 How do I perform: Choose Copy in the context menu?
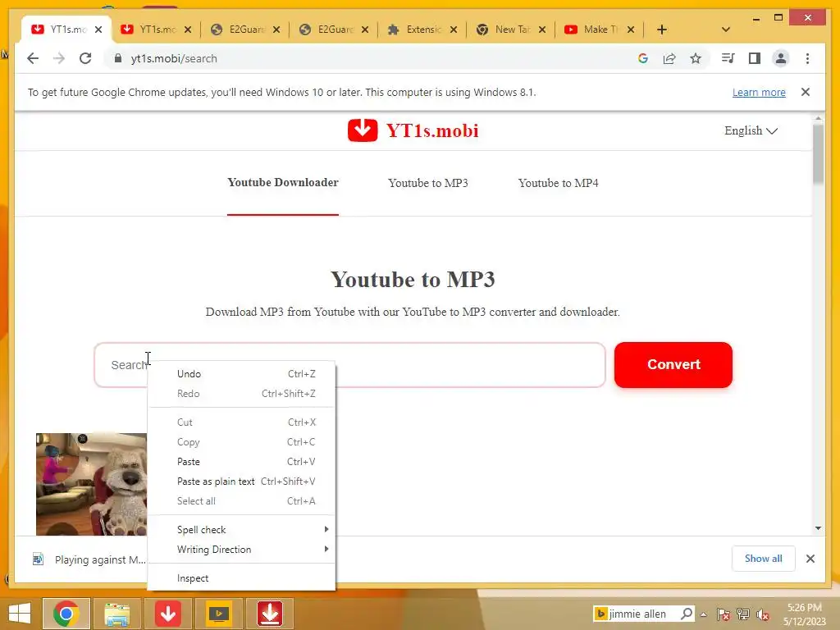pyautogui.click(x=242, y=442)
